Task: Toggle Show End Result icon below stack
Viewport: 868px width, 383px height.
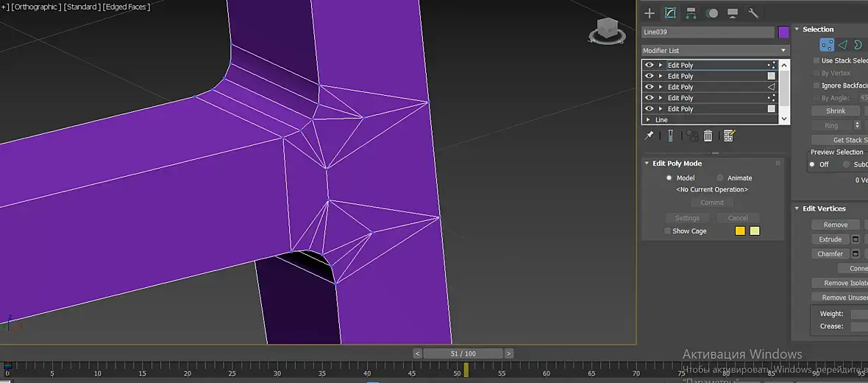Action: 670,136
